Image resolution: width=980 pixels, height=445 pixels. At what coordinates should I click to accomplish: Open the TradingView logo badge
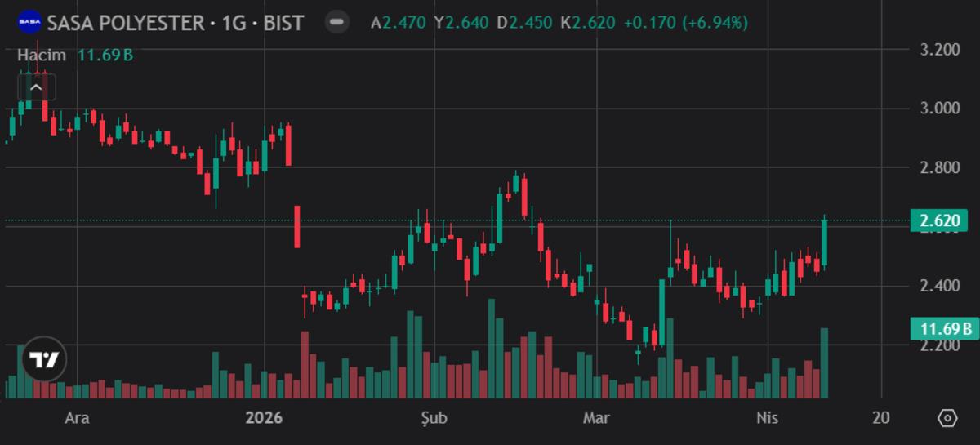coord(43,359)
